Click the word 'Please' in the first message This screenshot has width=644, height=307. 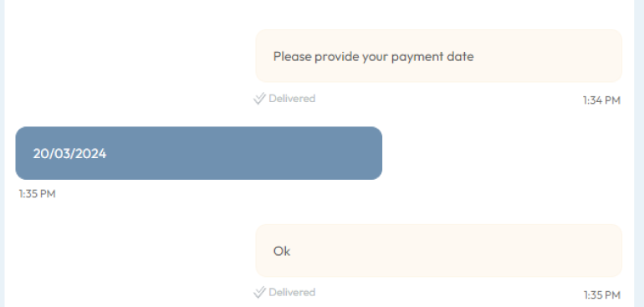[x=293, y=56]
